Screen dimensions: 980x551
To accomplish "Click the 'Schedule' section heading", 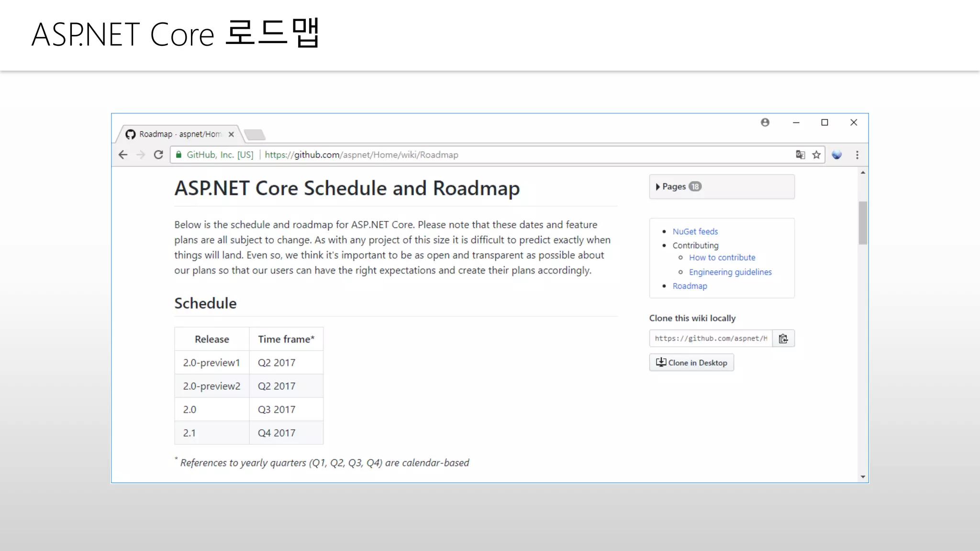I will [x=205, y=303].
